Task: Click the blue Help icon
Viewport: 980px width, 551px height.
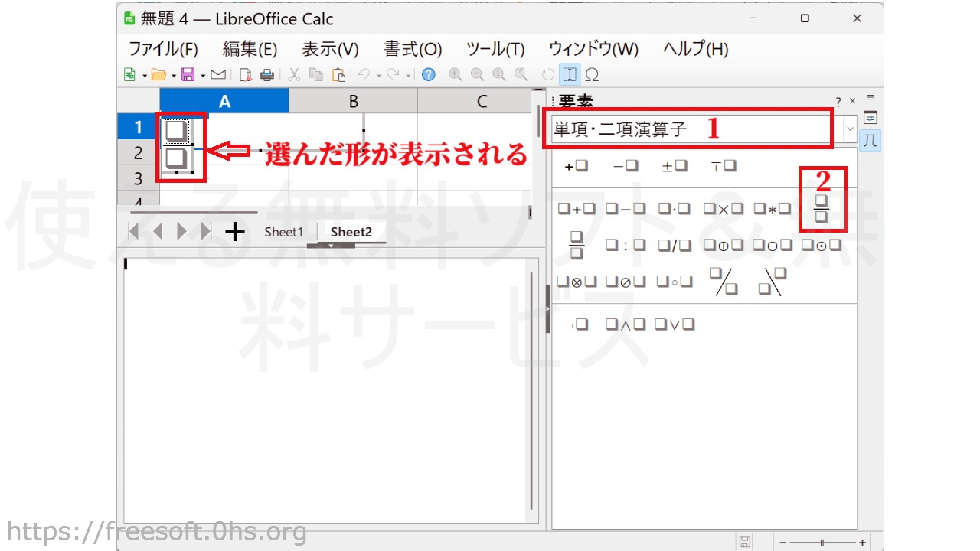Action: click(x=429, y=74)
